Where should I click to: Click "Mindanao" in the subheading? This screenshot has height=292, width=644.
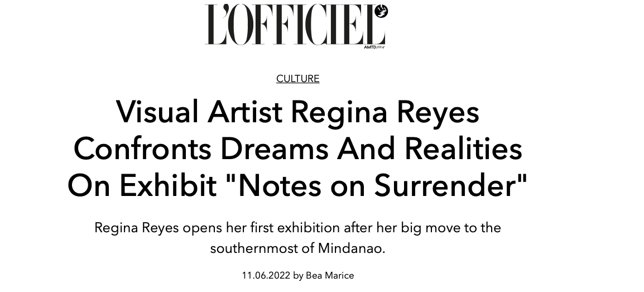tap(351, 248)
